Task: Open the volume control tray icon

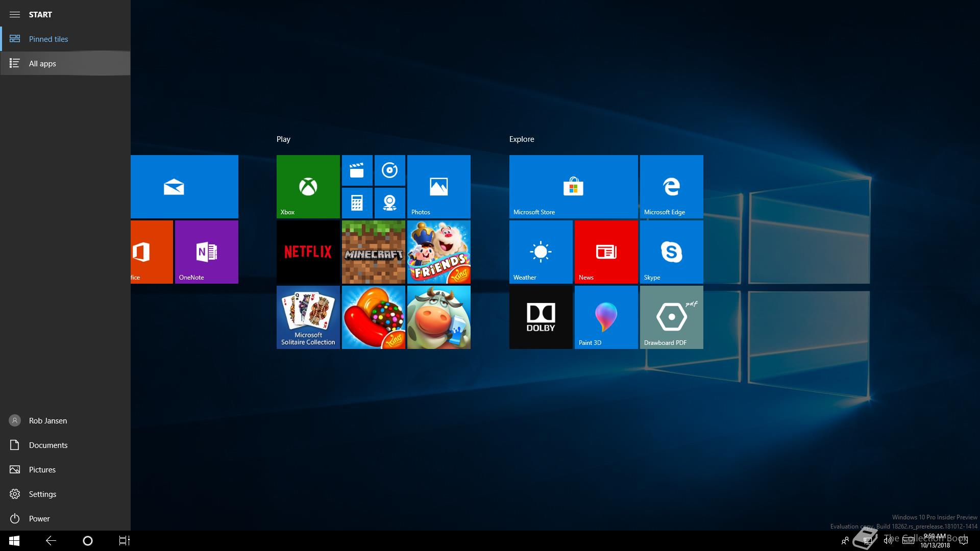Action: [888, 541]
